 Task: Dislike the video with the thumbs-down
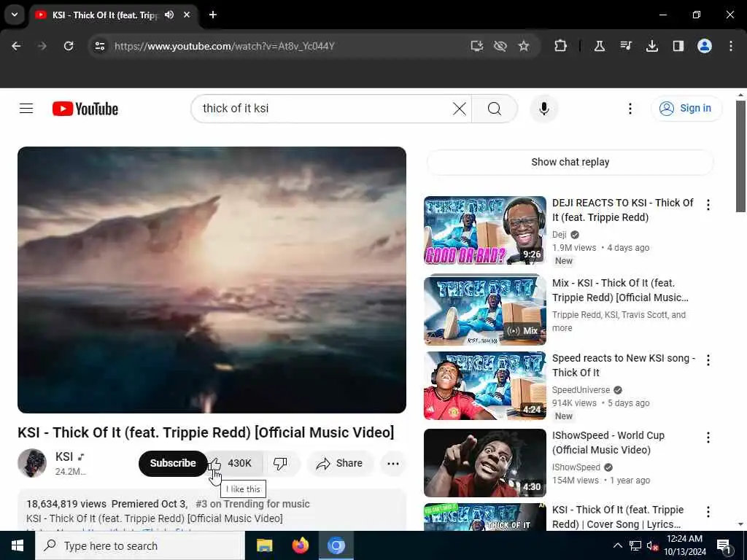point(280,463)
